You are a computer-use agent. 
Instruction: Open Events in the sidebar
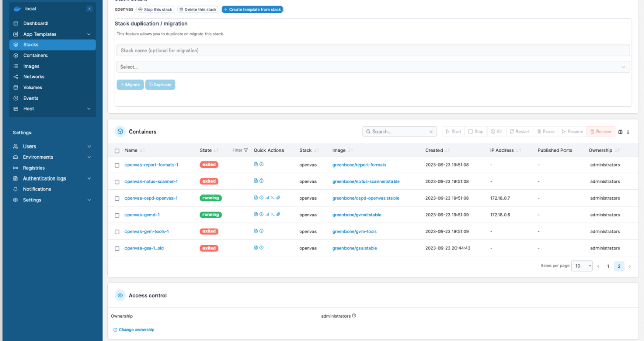[52, 98]
